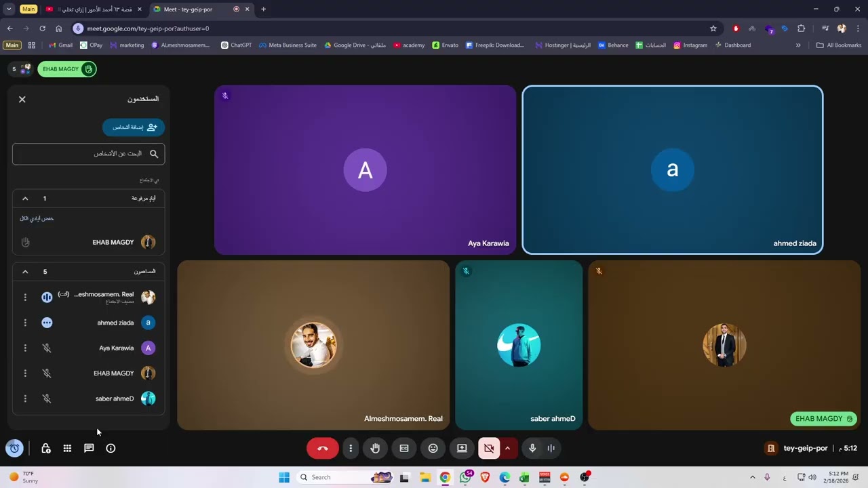Open the Instagram bookmark
The width and height of the screenshot is (868, 488).
pyautogui.click(x=690, y=45)
